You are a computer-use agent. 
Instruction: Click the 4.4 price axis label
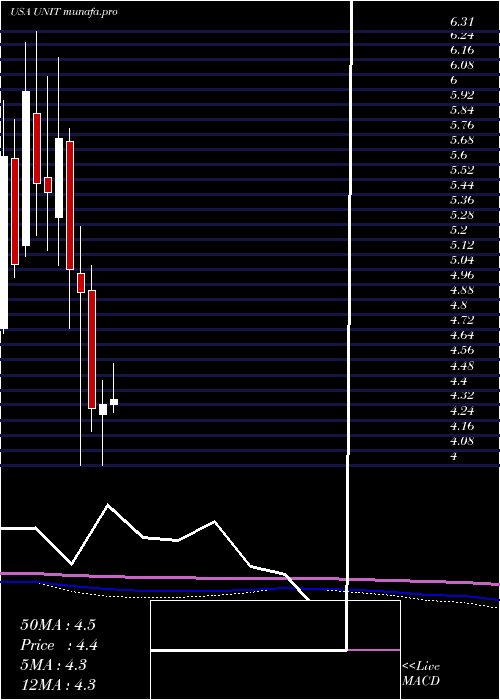point(458,381)
